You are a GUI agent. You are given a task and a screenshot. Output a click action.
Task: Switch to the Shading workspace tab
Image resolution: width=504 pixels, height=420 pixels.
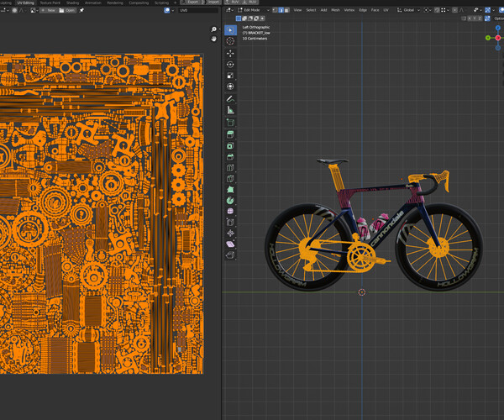pos(72,3)
